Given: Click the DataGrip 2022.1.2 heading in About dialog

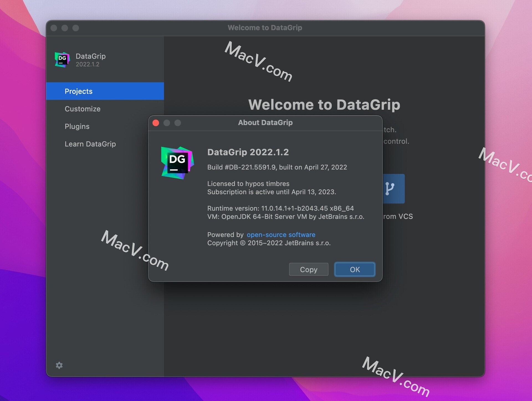Looking at the screenshot, I should (x=248, y=152).
